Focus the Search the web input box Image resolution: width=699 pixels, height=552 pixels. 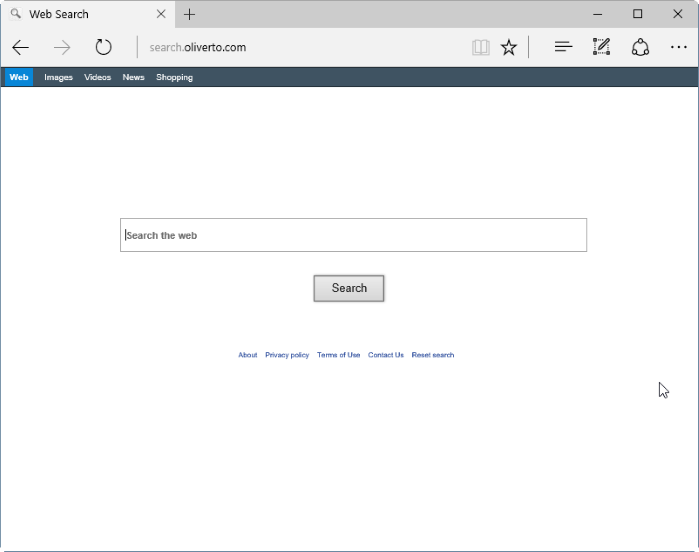coord(354,235)
